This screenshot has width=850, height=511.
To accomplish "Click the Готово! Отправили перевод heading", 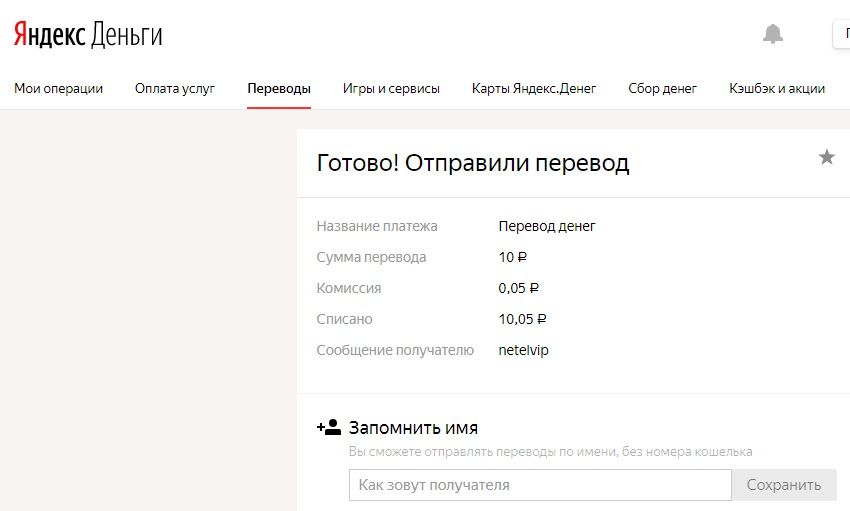I will pyautogui.click(x=473, y=163).
